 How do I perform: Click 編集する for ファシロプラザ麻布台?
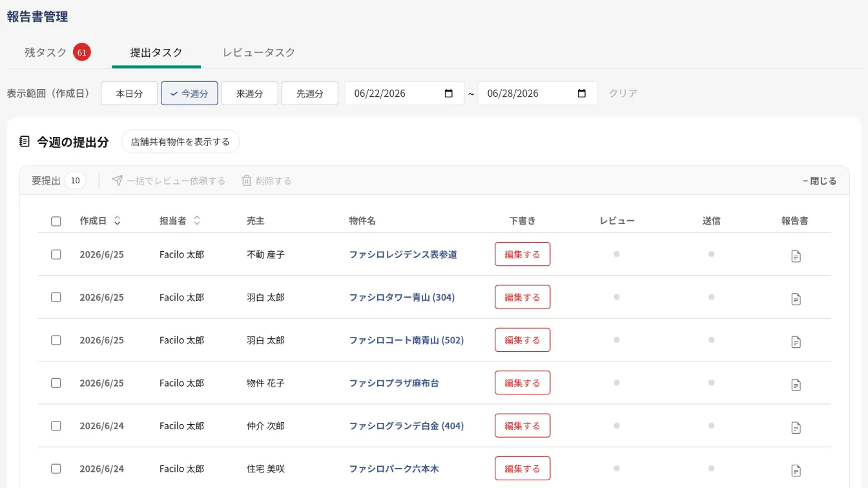pyautogui.click(x=522, y=383)
